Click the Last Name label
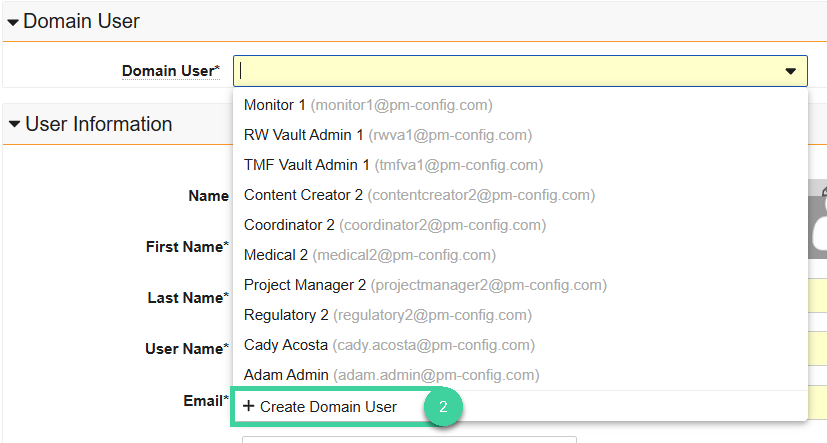Screen dimensions: 827x443 [188, 298]
